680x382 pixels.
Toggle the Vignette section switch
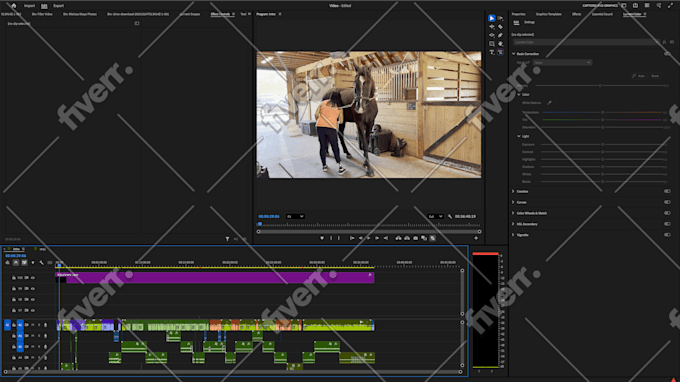click(667, 235)
